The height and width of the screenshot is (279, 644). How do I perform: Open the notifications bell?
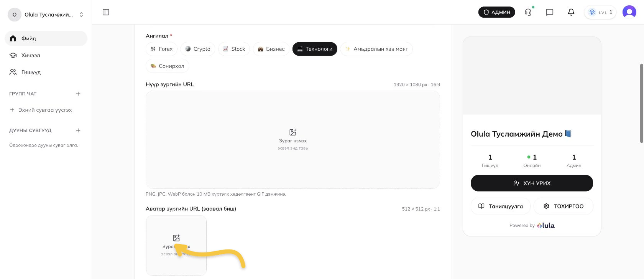click(571, 12)
